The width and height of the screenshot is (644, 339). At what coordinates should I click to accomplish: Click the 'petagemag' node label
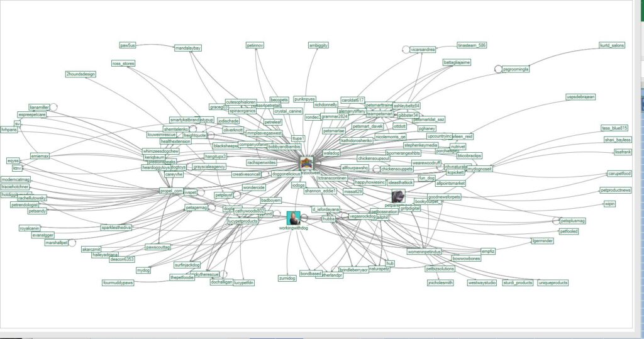pyautogui.click(x=196, y=208)
